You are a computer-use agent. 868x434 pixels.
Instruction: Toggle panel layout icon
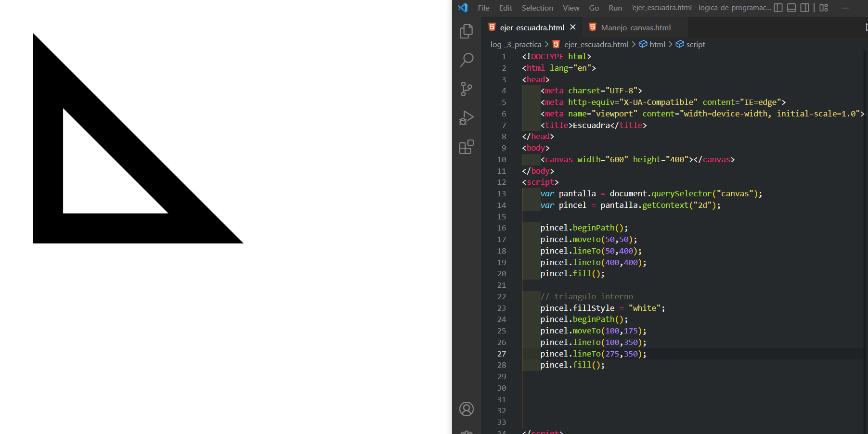click(x=791, y=8)
